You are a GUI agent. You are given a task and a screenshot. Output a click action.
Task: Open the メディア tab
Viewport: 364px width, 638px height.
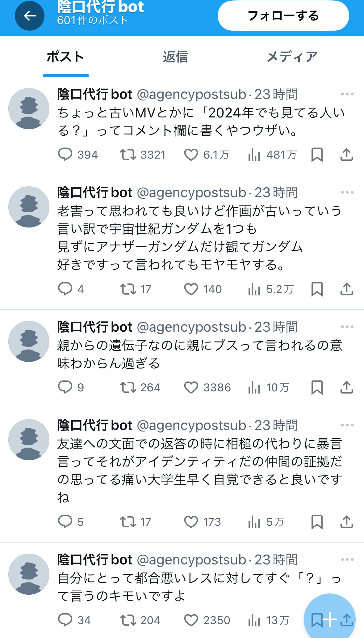click(292, 57)
